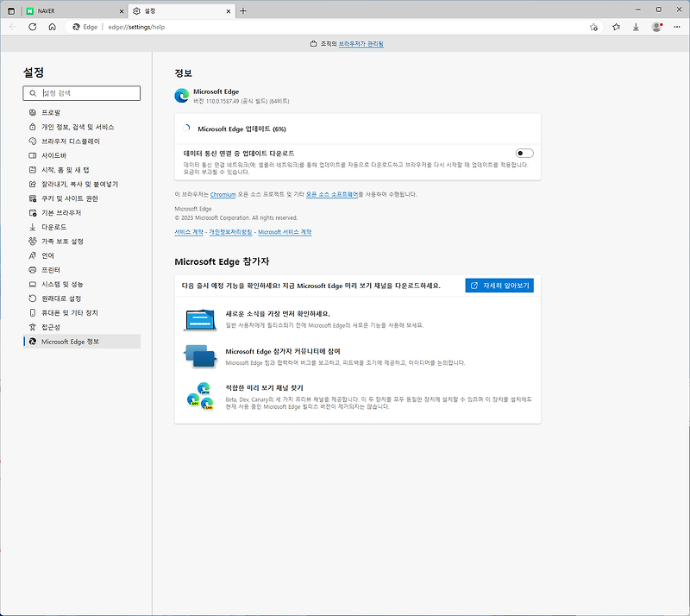Click 적합한 미리 보기 채널 찾기 heading
The height and width of the screenshot is (616, 690).
point(264,388)
